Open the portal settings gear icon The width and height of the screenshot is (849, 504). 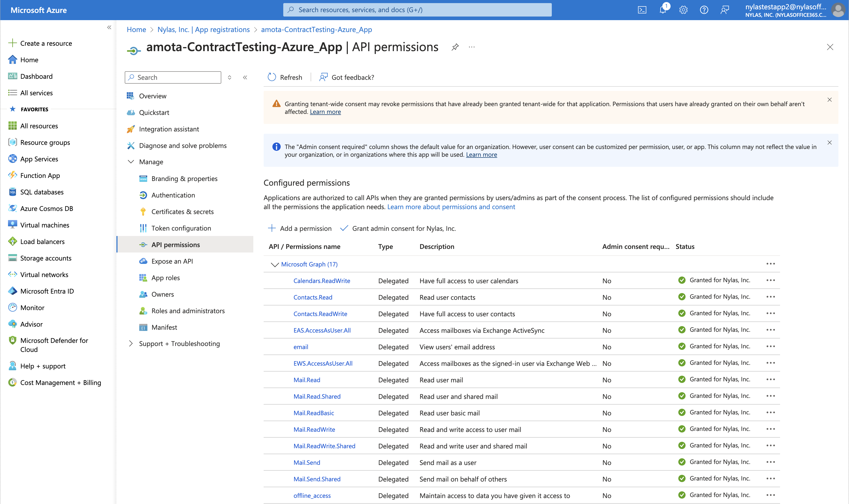click(x=683, y=10)
